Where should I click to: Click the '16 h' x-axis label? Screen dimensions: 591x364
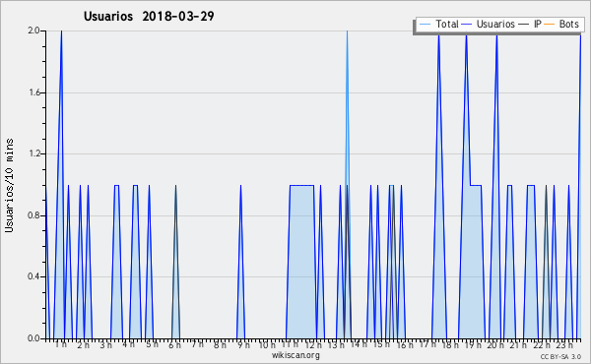click(405, 344)
